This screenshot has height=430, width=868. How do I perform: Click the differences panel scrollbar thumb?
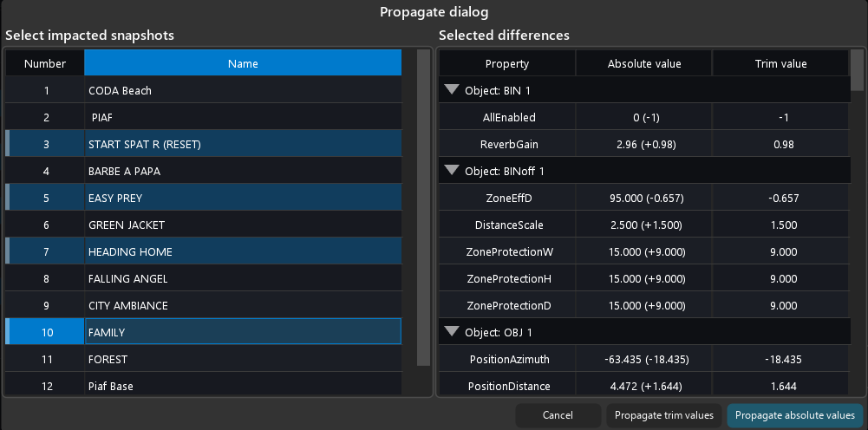pos(857,71)
